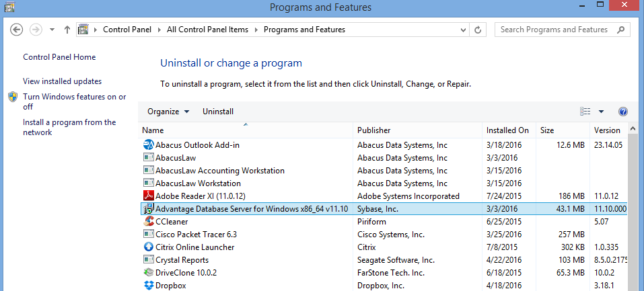This screenshot has height=291, width=644.
Task: Click the DriveClone 10.0.2 icon
Action: (148, 273)
